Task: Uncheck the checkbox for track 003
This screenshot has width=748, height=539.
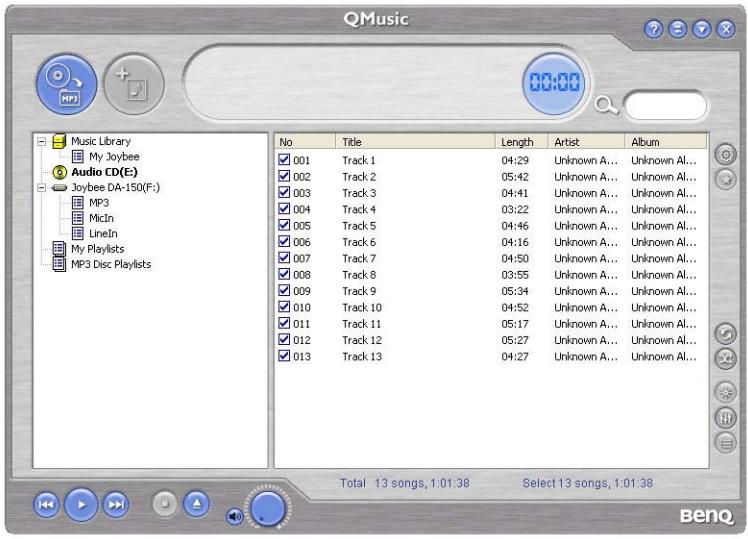Action: pos(284,192)
